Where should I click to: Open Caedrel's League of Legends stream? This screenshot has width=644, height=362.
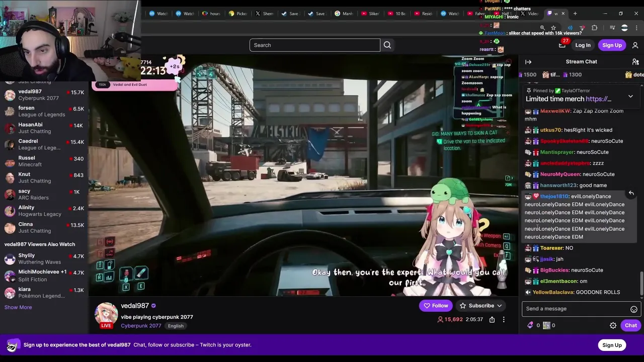click(44, 144)
